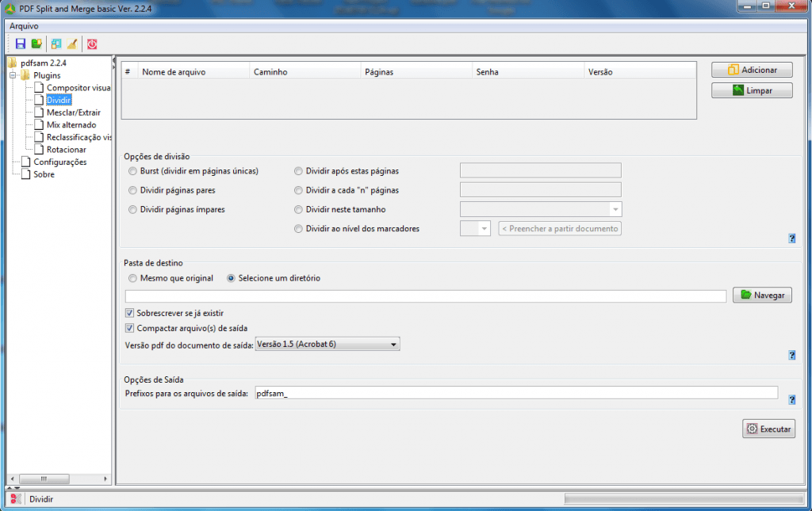Click the Senha column header
This screenshot has width=812, height=511.
(x=528, y=72)
